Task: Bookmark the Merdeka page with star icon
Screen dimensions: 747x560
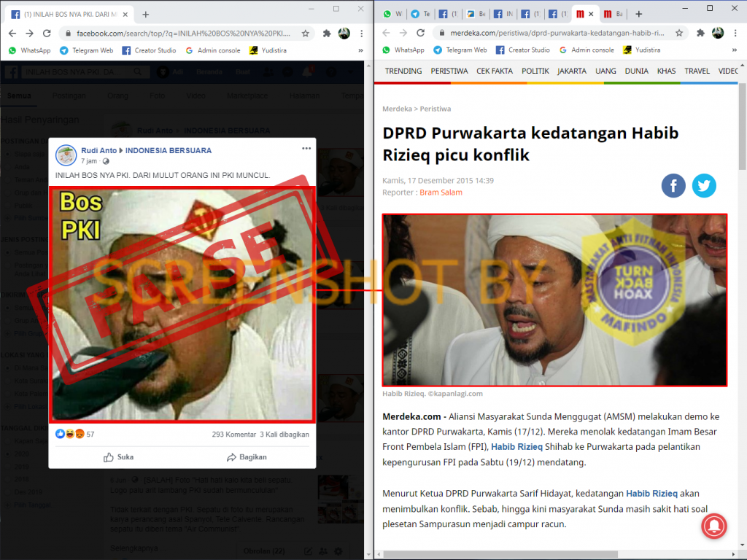Action: point(679,34)
